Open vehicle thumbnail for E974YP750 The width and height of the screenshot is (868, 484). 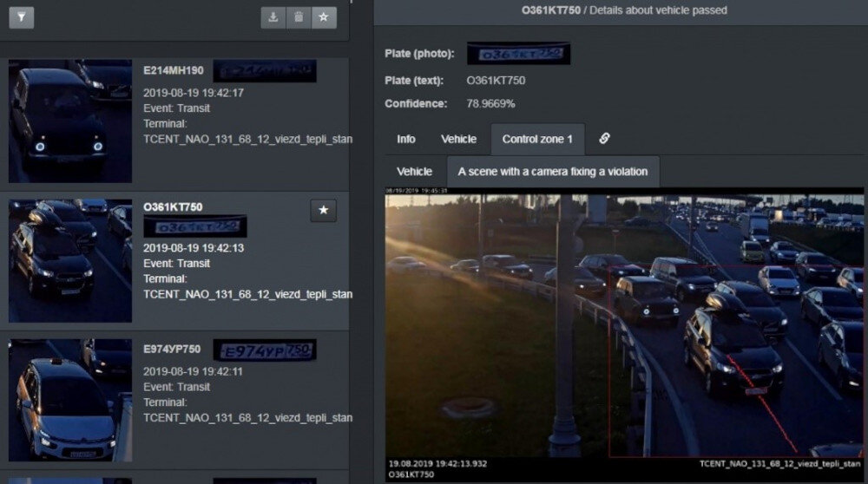point(70,401)
